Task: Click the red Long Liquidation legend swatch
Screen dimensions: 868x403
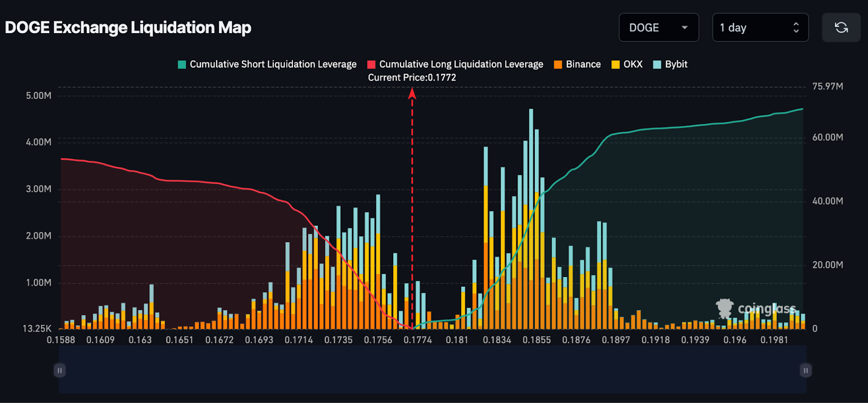Action: [x=372, y=65]
